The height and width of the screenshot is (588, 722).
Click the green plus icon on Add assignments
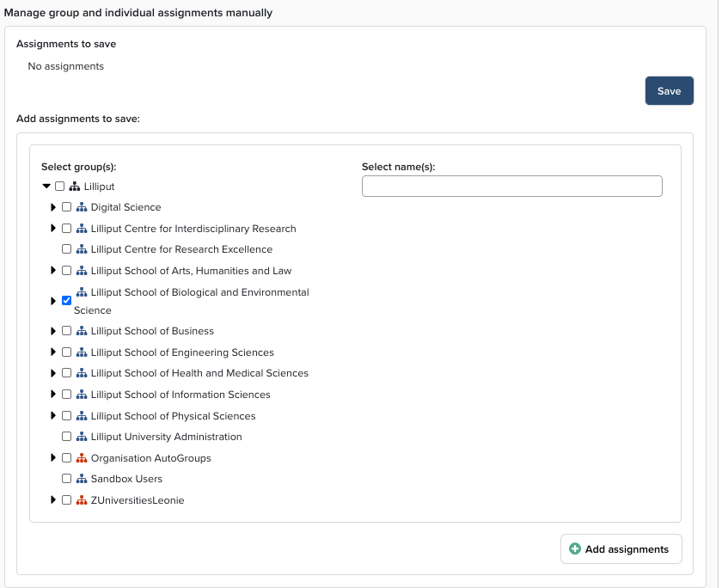coord(575,549)
